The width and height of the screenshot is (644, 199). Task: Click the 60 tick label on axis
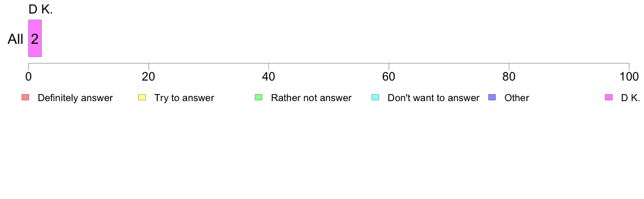tap(389, 76)
